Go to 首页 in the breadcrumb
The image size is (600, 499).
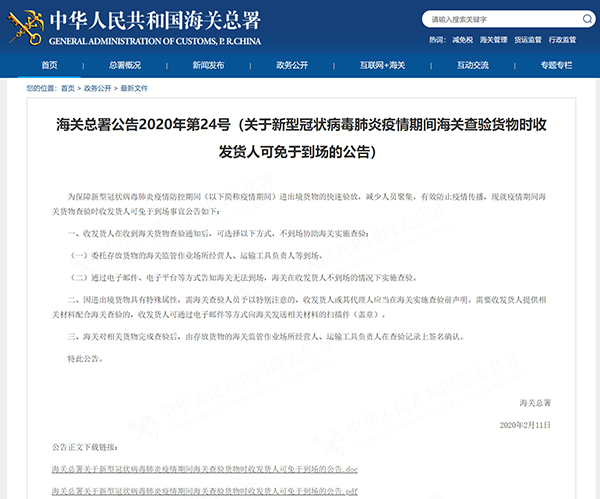[68, 88]
